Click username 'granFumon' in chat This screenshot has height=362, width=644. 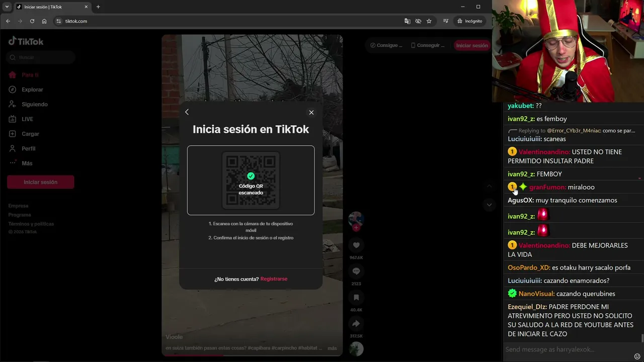(548, 188)
